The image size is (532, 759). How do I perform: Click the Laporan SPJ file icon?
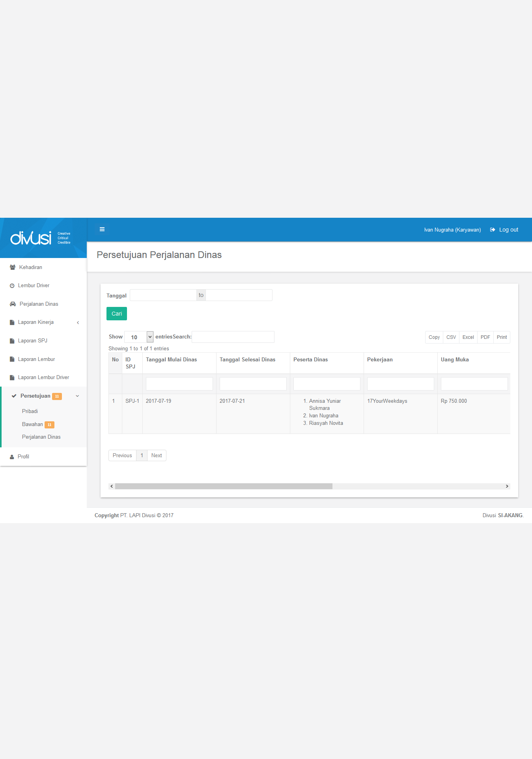[x=12, y=341]
